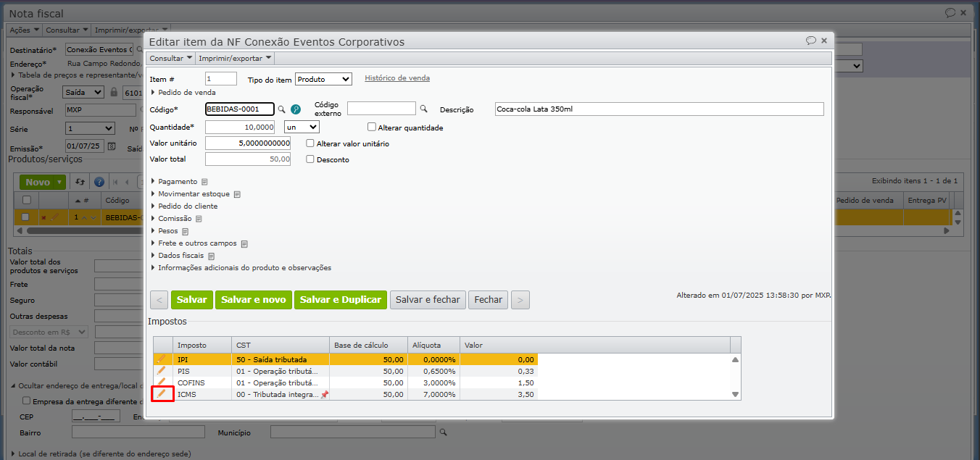Click the note icon next to Dados fiscais
The width and height of the screenshot is (980, 460).
211,256
